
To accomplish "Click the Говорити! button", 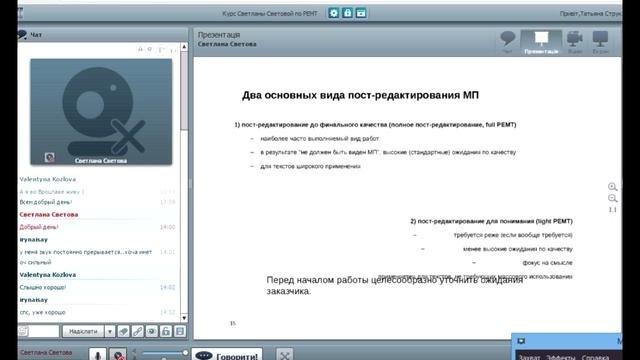I will click(x=227, y=355).
